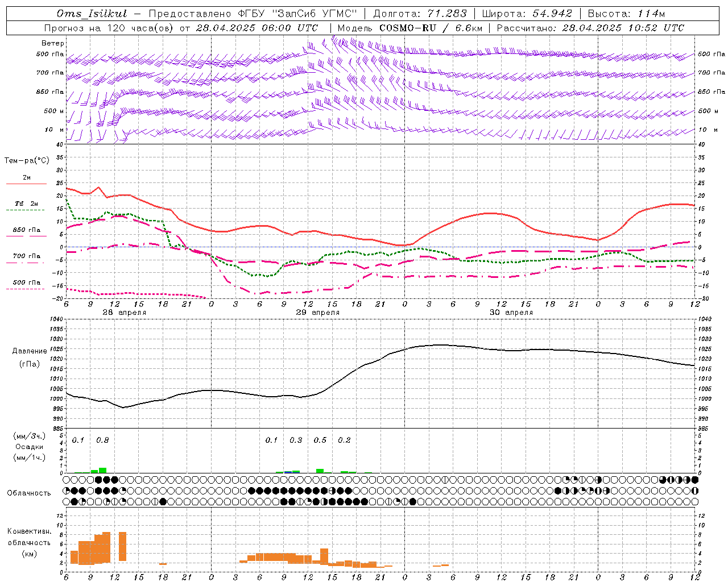Click the longitude value Долгота: 71.283
Viewport: 728px width, 582px height.
click(x=420, y=14)
